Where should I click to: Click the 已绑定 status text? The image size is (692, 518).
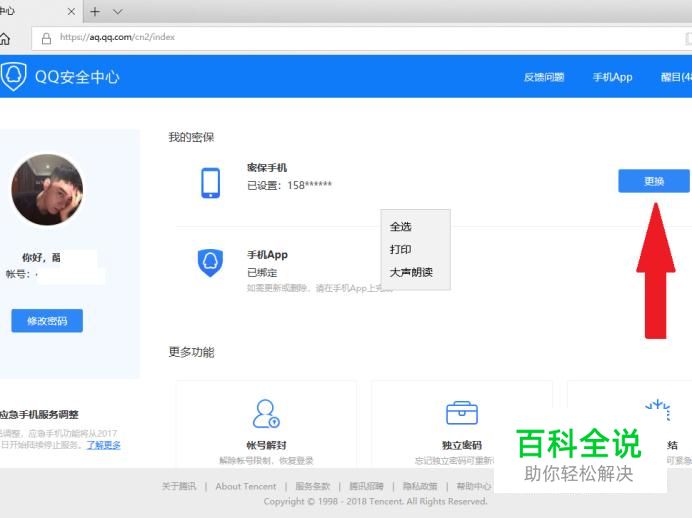pyautogui.click(x=262, y=273)
